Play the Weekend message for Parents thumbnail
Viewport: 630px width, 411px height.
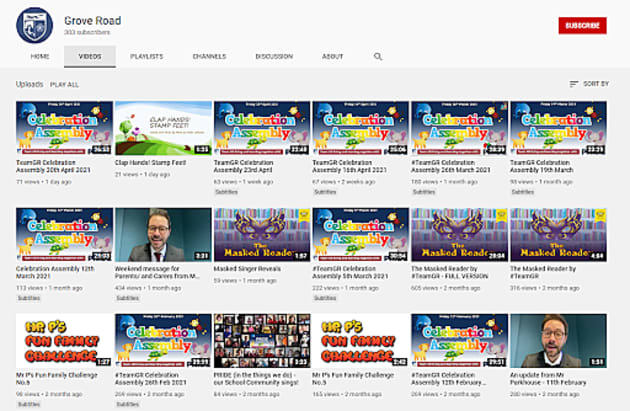(x=163, y=235)
